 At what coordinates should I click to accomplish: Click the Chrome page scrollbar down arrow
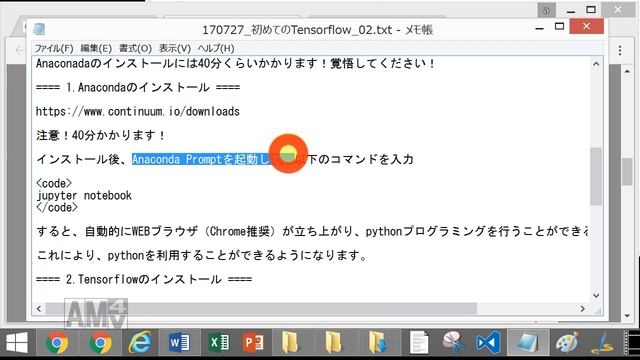point(627,316)
